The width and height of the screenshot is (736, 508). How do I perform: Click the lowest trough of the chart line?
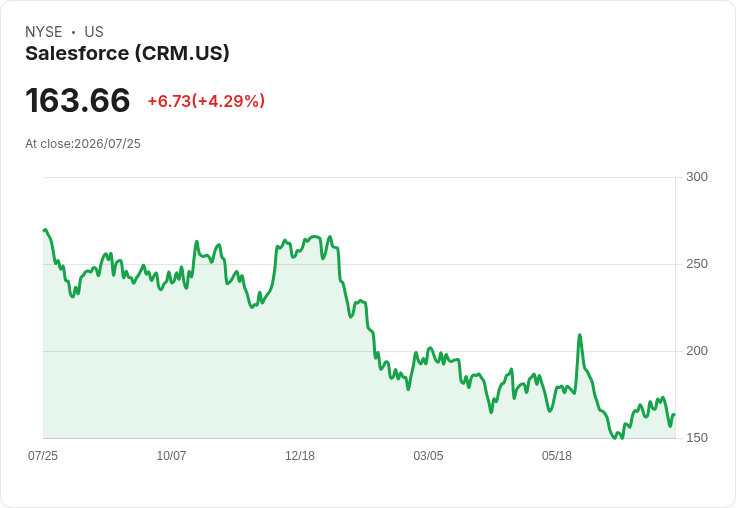click(615, 438)
